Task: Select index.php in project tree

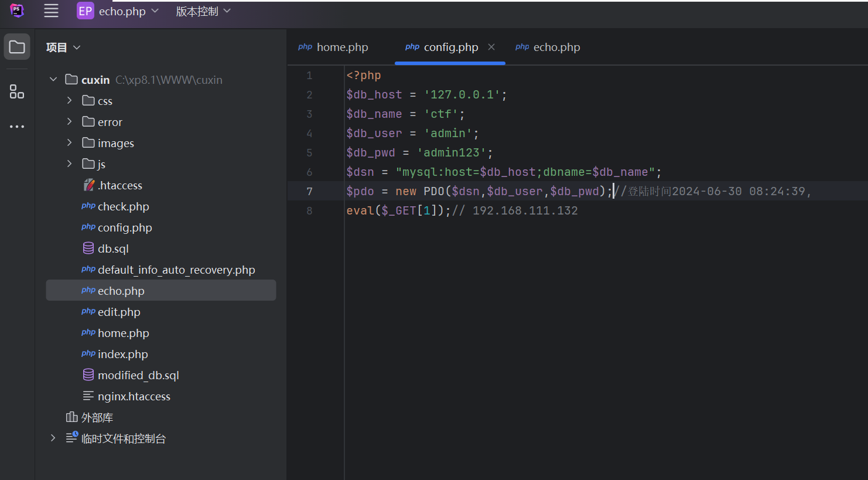Action: (x=123, y=354)
